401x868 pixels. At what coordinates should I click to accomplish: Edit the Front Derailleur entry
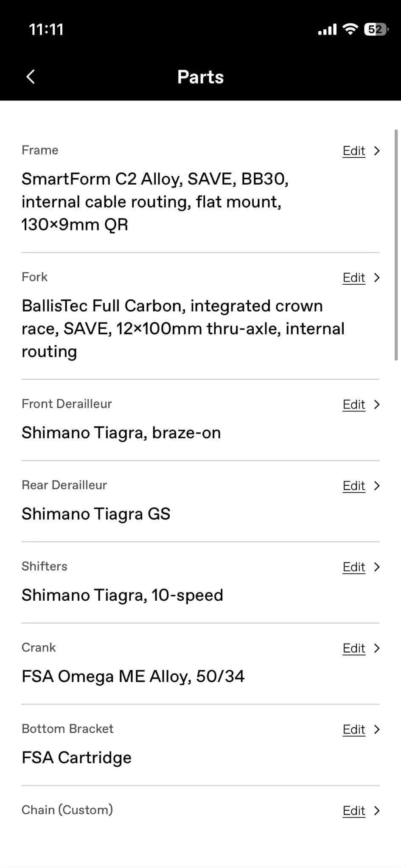(x=354, y=404)
